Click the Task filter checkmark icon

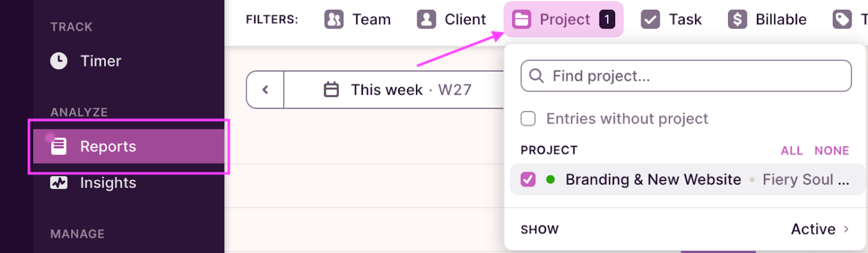[650, 19]
